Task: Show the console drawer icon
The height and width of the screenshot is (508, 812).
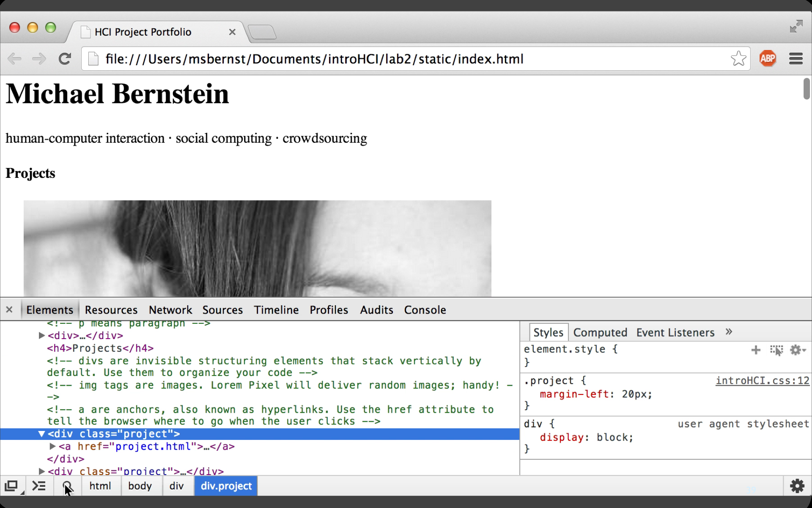Action: [x=39, y=486]
